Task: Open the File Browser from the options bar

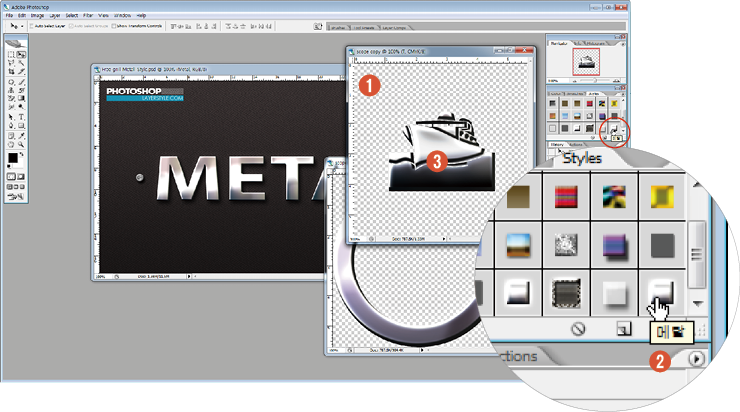Action: coord(318,27)
